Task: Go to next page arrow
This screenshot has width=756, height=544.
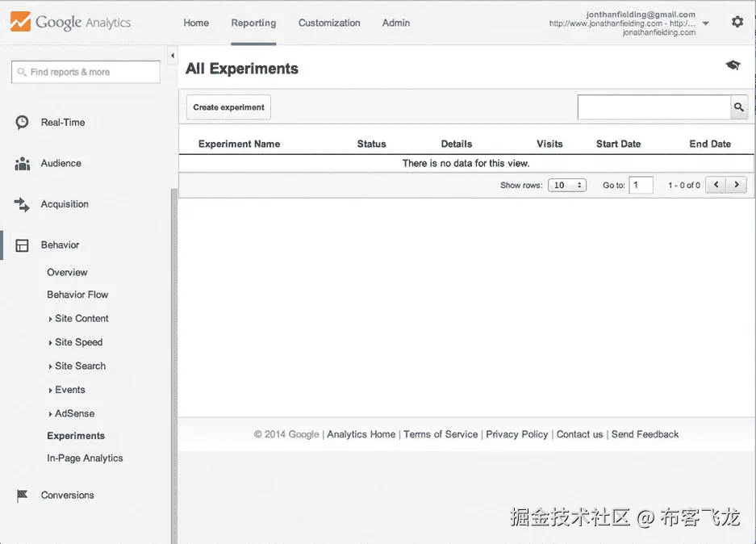Action: click(x=736, y=185)
